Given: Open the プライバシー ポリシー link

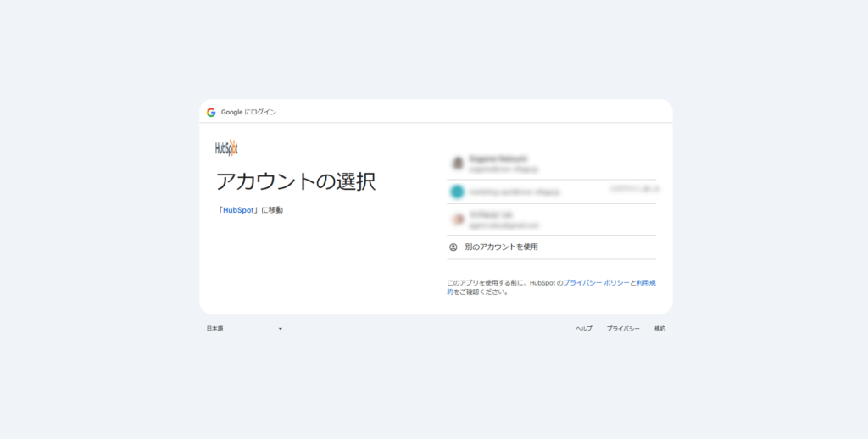Looking at the screenshot, I should [x=596, y=283].
